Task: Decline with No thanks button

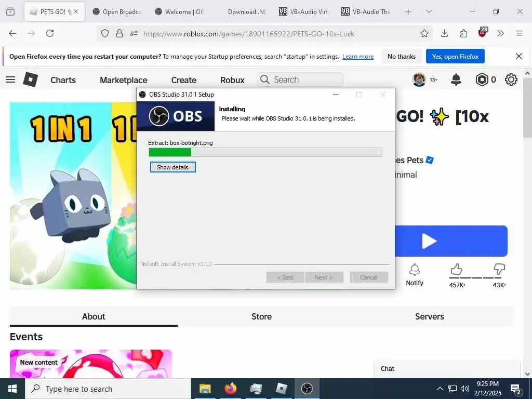Action: [402, 56]
